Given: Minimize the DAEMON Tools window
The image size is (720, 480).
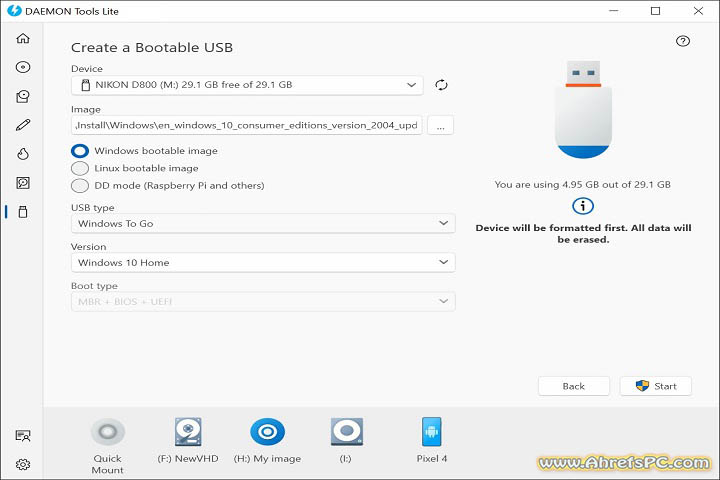Looking at the screenshot, I should tap(613, 11).
